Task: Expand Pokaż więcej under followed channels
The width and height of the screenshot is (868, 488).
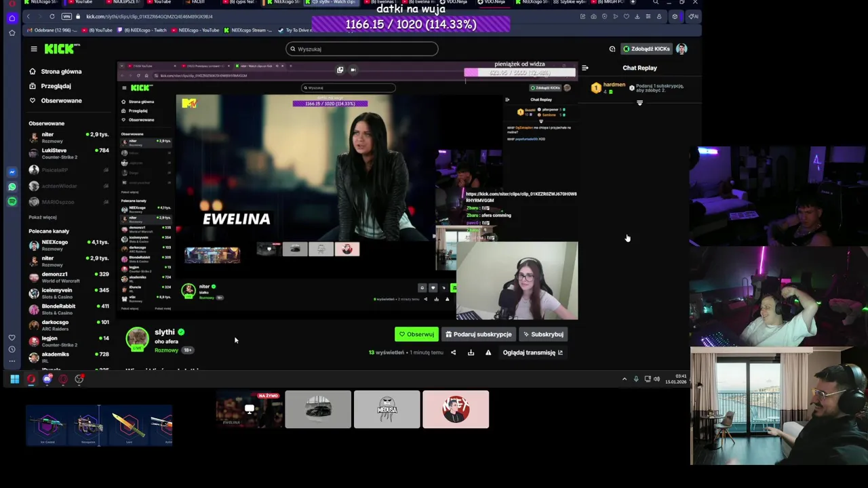Action: tap(43, 218)
